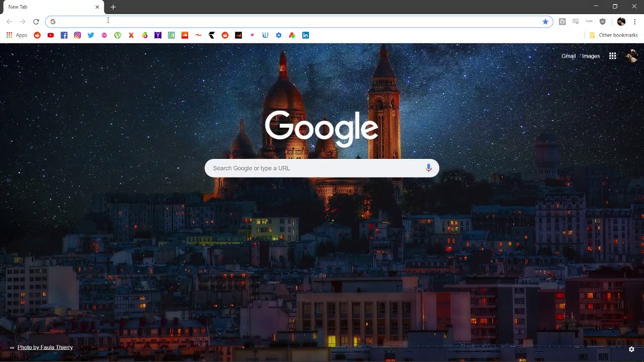
Task: Open the purple Yahoo bookmark
Action: [158, 35]
